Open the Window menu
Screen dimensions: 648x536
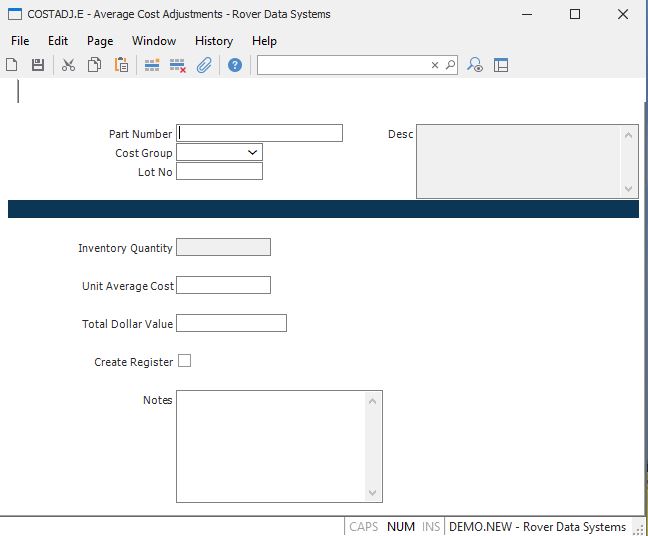(154, 41)
